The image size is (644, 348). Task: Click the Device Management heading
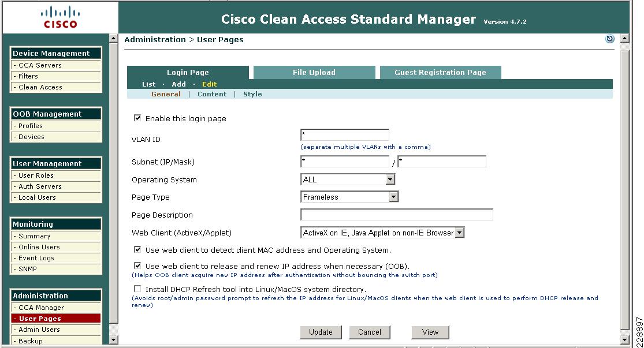(56, 53)
